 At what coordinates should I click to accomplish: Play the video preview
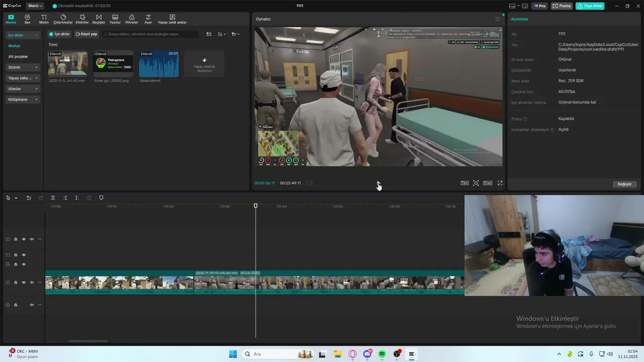point(378,183)
